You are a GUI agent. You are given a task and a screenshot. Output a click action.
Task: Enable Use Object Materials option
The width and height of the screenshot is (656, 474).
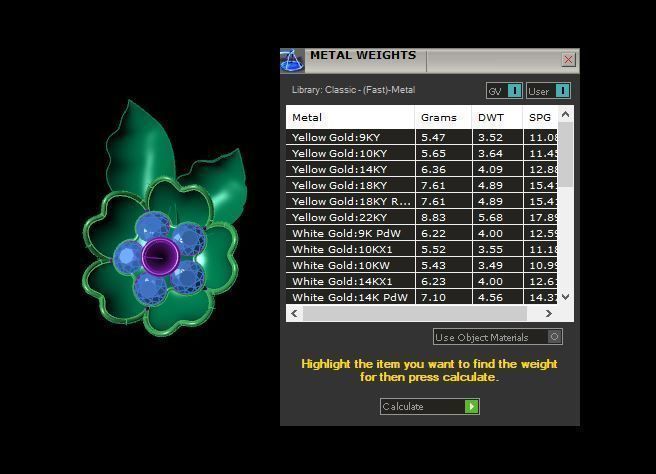tap(498, 337)
